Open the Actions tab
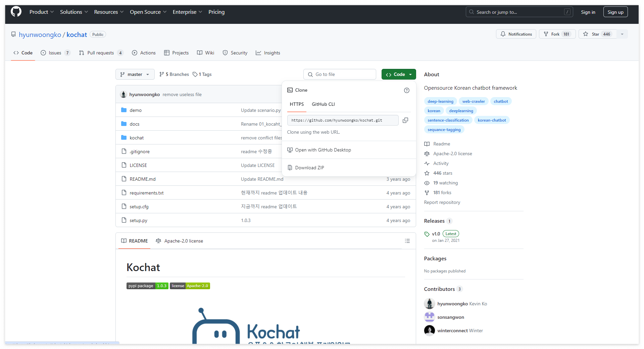The width and height of the screenshot is (644, 349). point(144,53)
